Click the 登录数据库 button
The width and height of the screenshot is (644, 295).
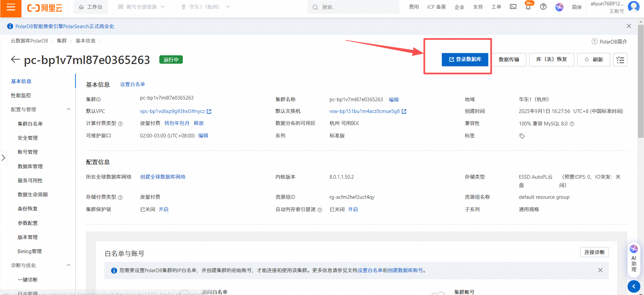click(465, 59)
